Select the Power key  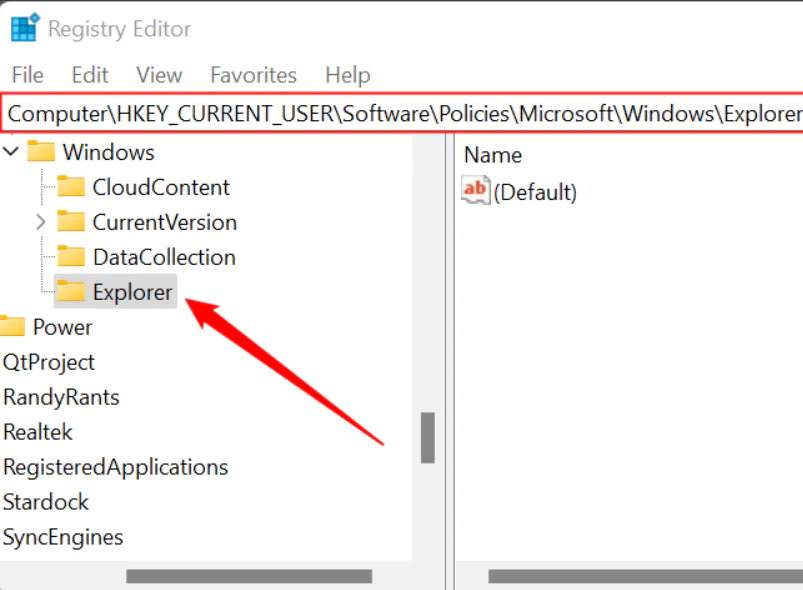point(62,327)
